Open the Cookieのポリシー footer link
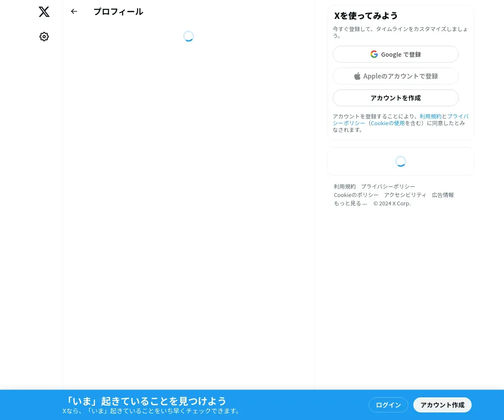 click(x=356, y=195)
